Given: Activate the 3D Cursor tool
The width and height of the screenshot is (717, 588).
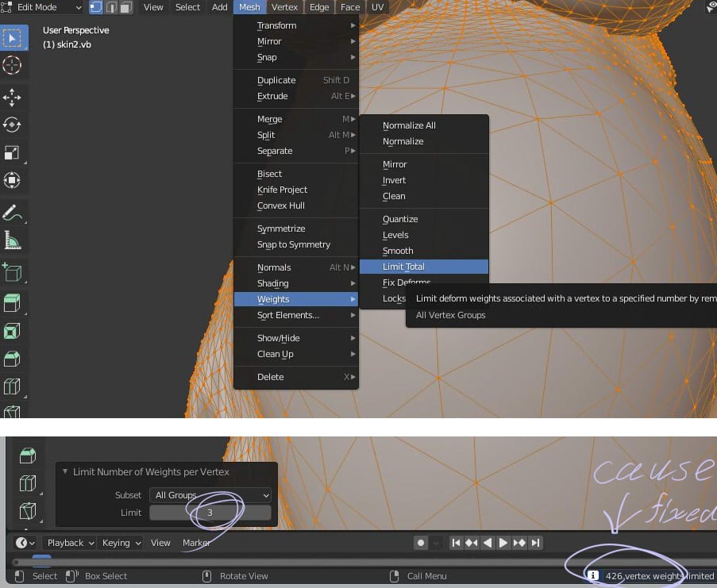Looking at the screenshot, I should pos(12,65).
